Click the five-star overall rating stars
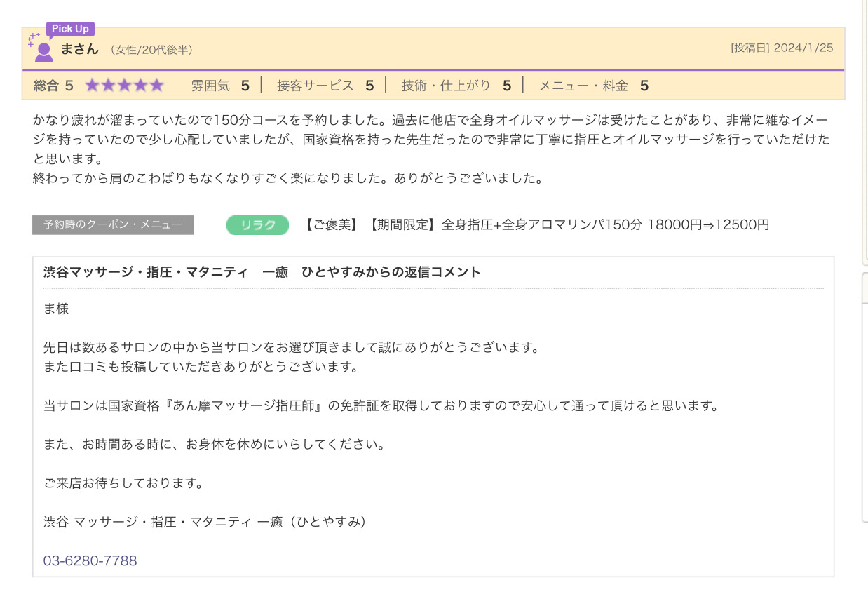Image resolution: width=868 pixels, height=599 pixels. 124,86
